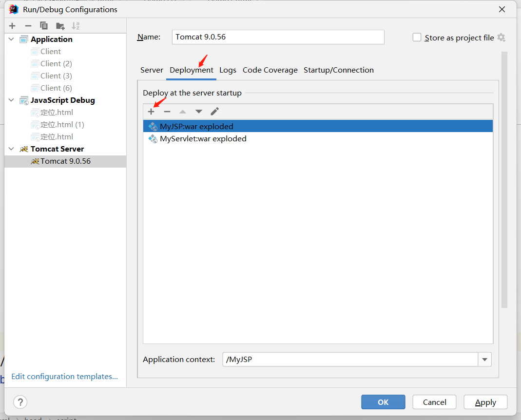
Task: Enable the Store as project file checkbox
Action: click(417, 37)
